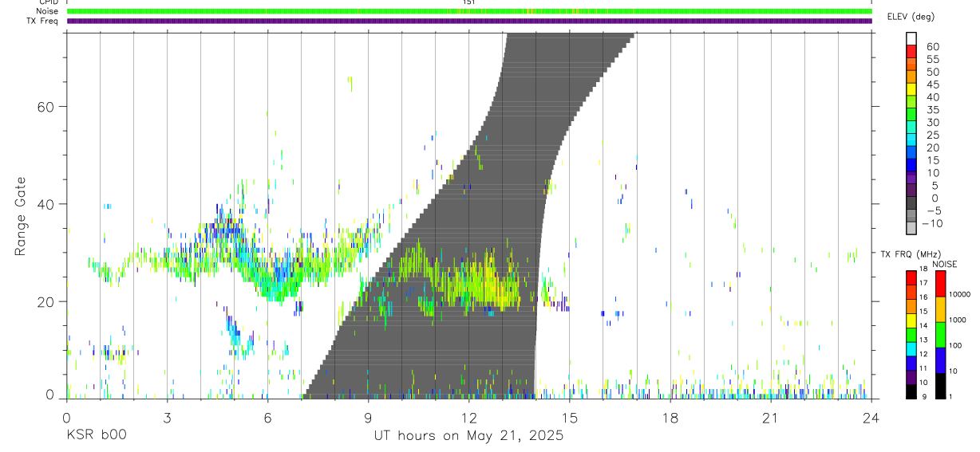Screen dimensions: 980x452
Task: Click the CPID value '151'
Action: pos(469,2)
